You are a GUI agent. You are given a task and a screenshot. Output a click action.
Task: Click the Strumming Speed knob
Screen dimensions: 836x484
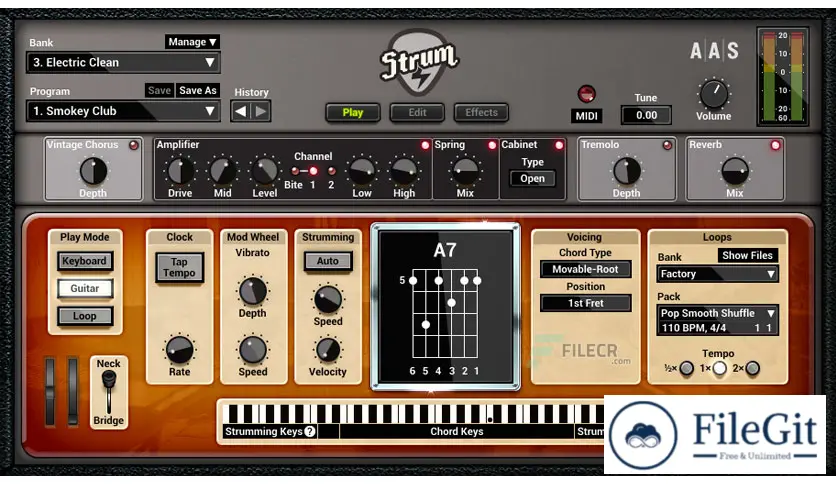click(x=328, y=299)
